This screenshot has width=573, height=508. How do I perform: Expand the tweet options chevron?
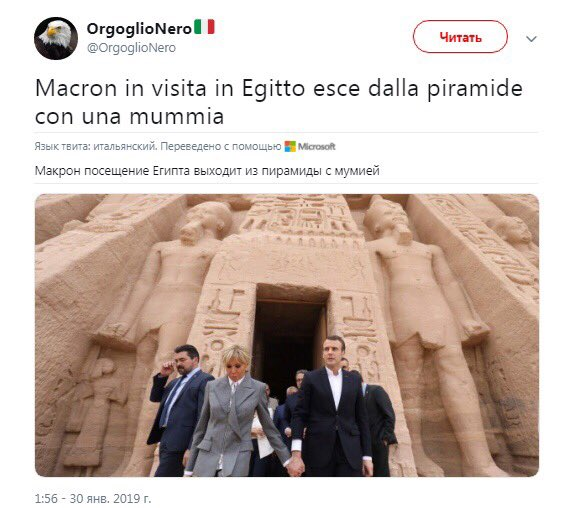tap(531, 38)
